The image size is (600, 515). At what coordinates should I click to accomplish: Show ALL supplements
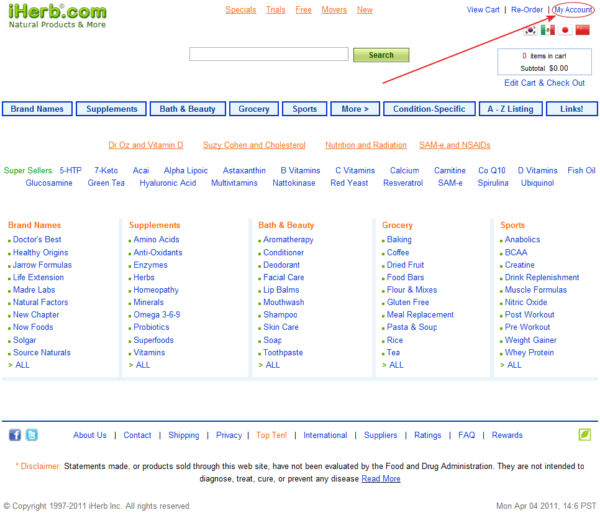coord(143,365)
